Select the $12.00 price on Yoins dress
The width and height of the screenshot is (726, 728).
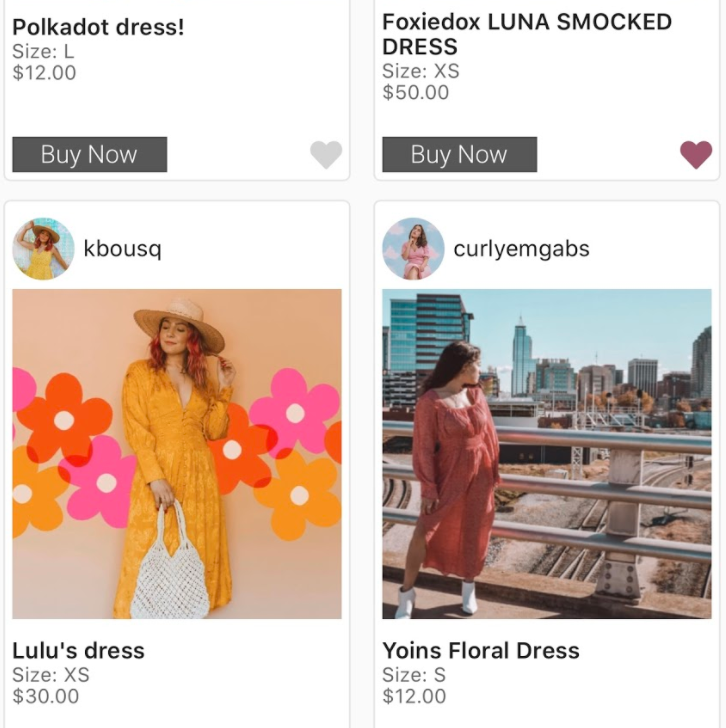tap(414, 696)
